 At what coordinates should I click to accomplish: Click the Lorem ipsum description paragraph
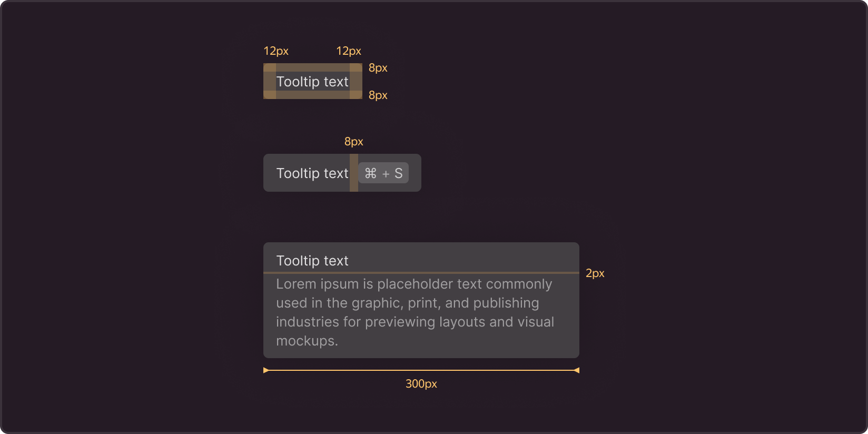[415, 312]
